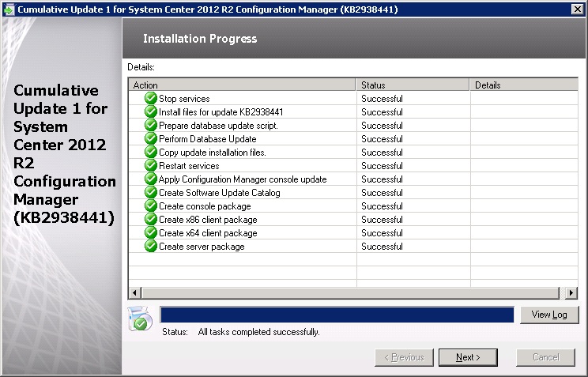The height and width of the screenshot is (377, 588).
Task: Click the completed blue progress bar
Action: click(x=337, y=315)
